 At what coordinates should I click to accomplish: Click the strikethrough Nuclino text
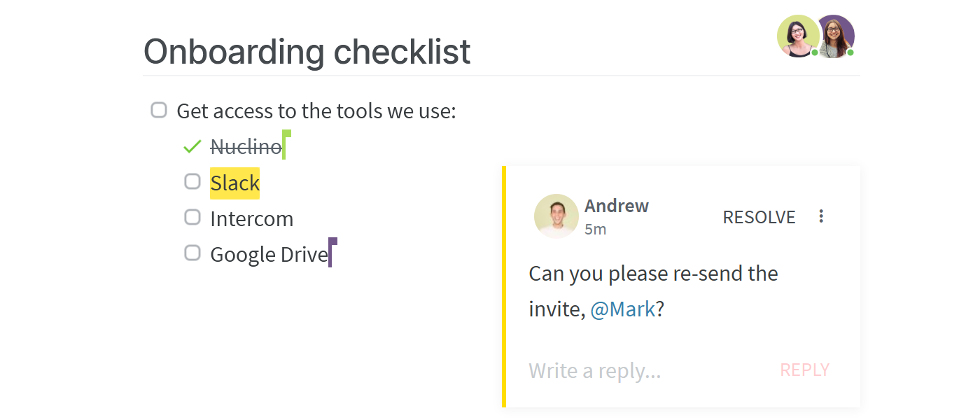(x=246, y=147)
